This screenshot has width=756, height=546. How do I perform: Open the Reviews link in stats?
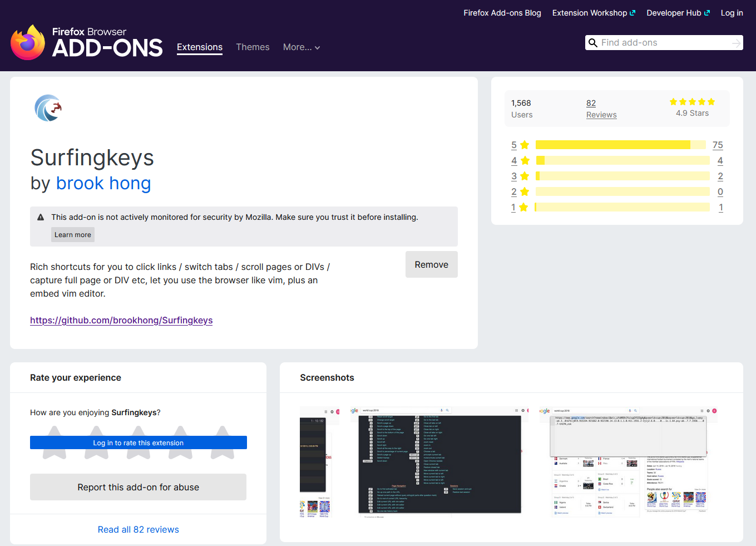[x=601, y=115]
